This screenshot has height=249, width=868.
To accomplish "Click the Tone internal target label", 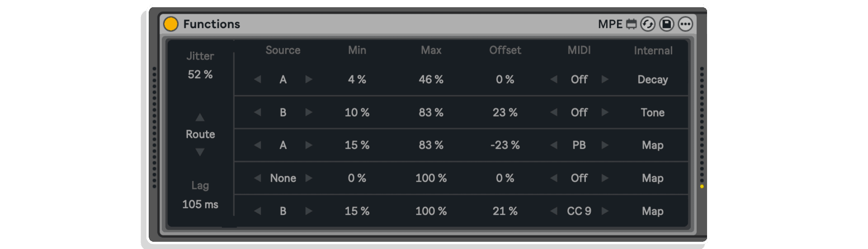I will tap(653, 113).
